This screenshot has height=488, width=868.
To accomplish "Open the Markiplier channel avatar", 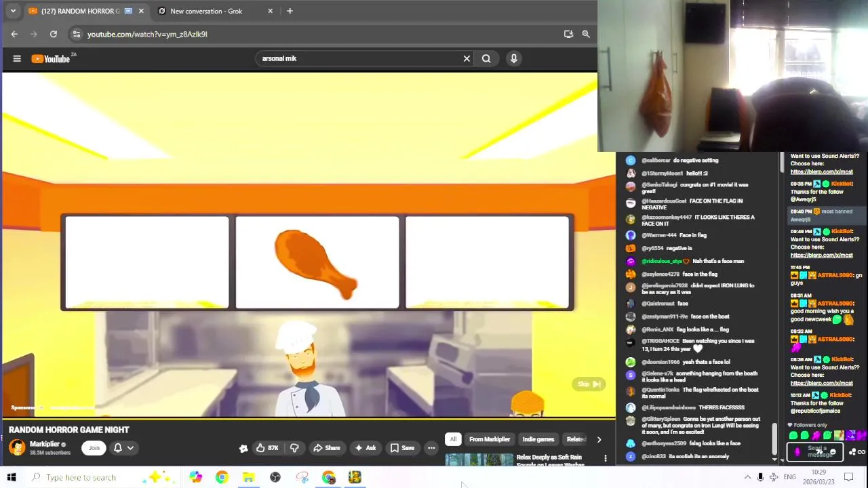I will [17, 447].
